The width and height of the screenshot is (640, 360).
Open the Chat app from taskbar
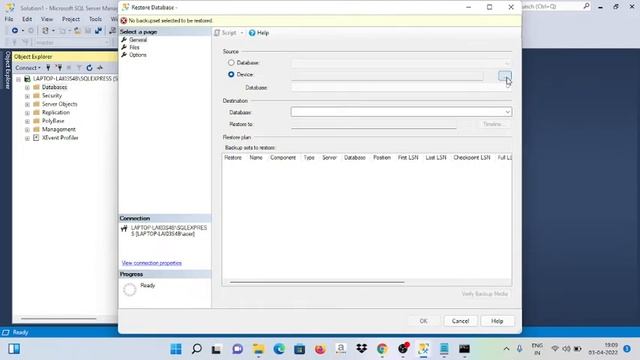(x=238, y=349)
